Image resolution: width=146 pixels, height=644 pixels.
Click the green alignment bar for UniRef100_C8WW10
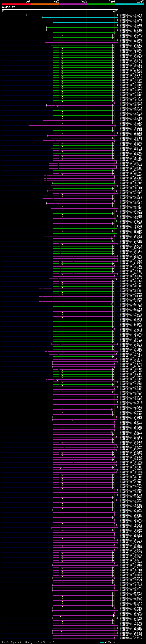82,27
